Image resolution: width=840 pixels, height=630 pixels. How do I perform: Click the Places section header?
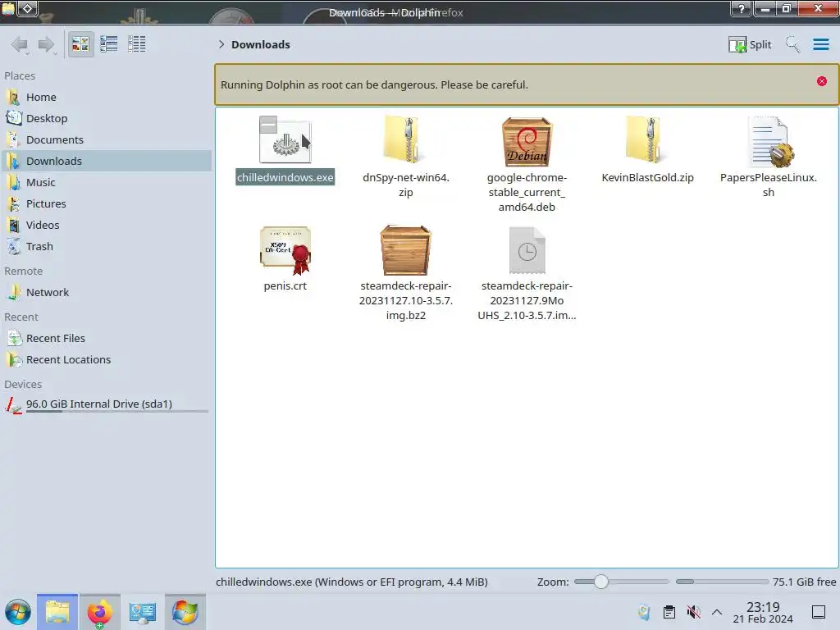tap(20, 76)
